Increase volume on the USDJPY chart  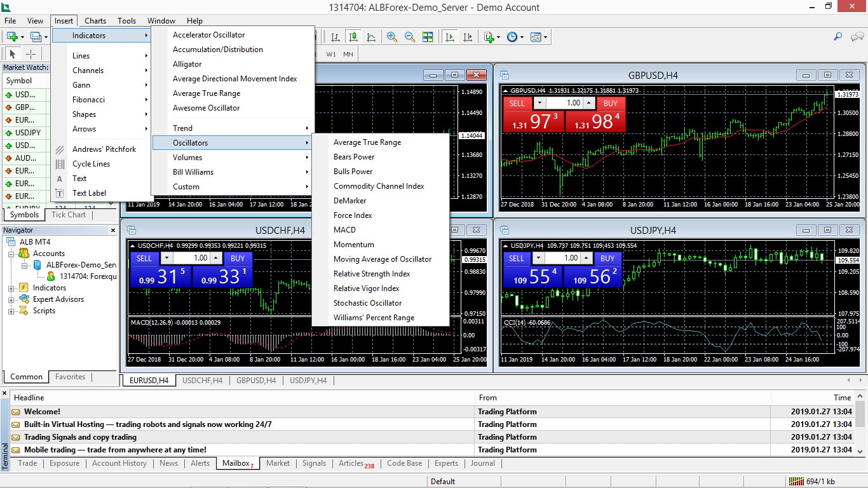[587, 258]
